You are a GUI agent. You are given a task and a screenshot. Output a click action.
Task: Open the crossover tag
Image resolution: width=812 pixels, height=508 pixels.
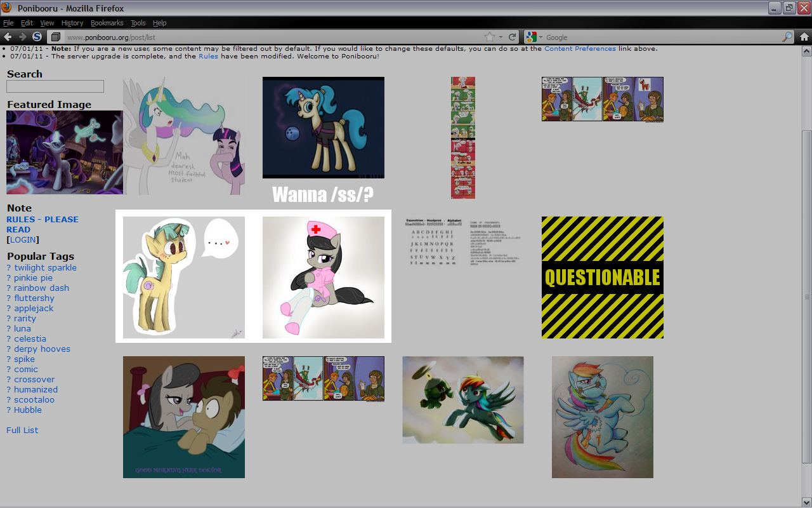(34, 379)
